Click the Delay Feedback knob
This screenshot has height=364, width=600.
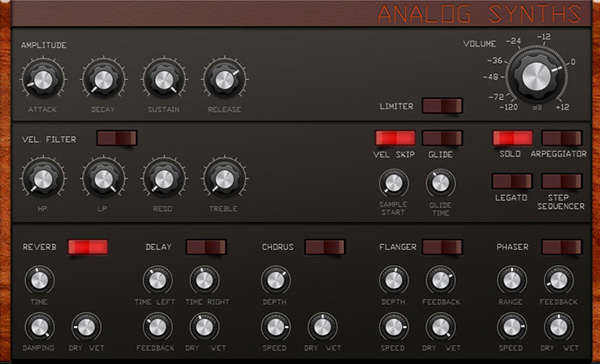point(157,327)
